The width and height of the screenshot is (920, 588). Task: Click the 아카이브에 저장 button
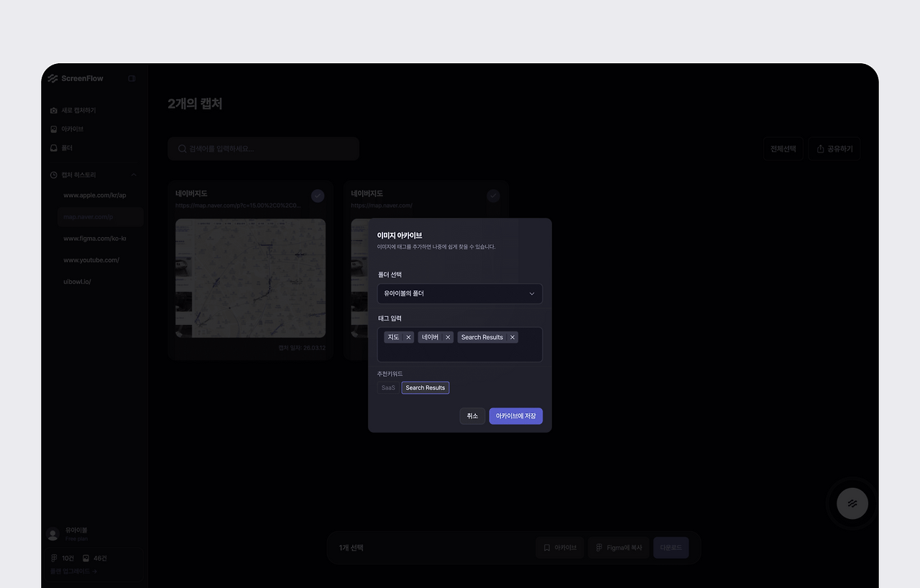(x=515, y=415)
